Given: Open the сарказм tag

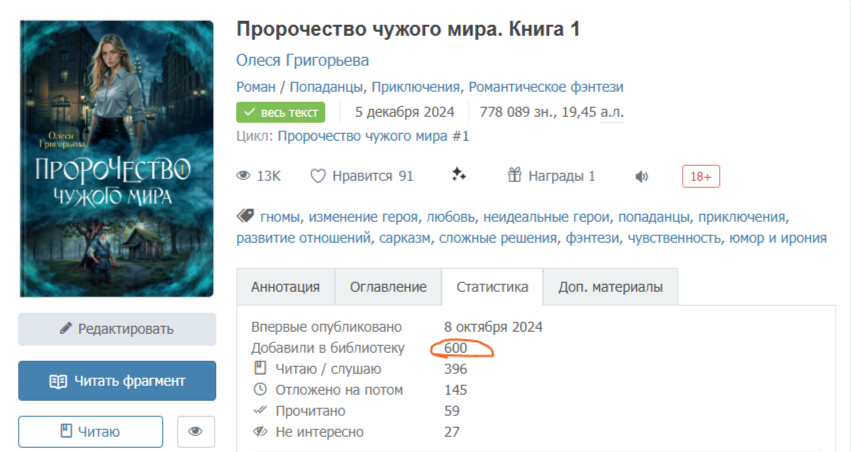Looking at the screenshot, I should 405,238.
